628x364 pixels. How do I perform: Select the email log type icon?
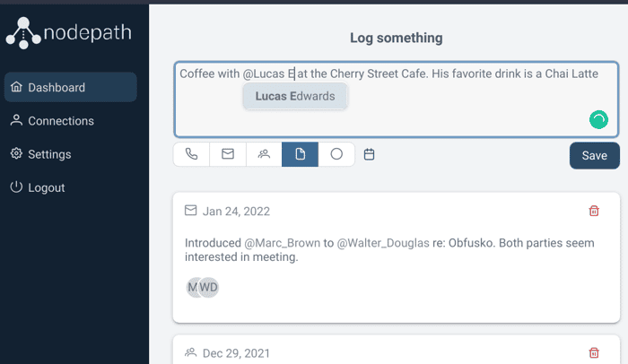point(228,154)
